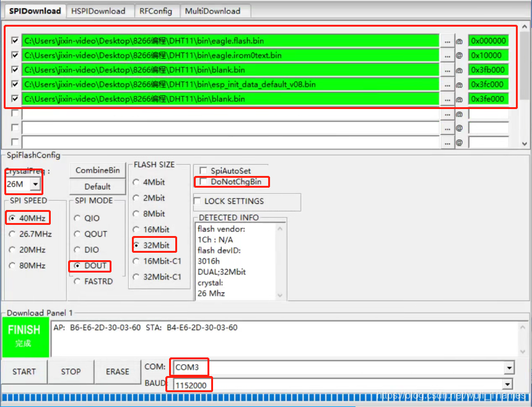Viewport: 532px width, 407px height.
Task: Click the browse button on the 0x3fb000 row
Action: [447, 70]
